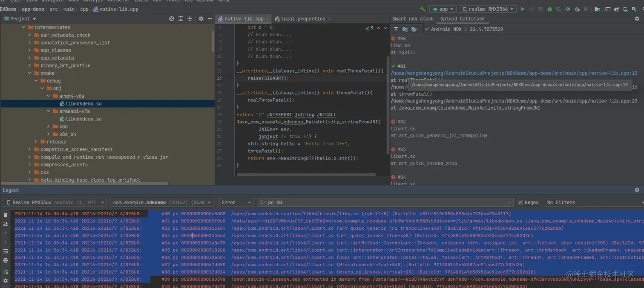Toggle soft-wrap icon in Logcat sidebar
This screenshot has height=288, width=644.
tap(6, 251)
